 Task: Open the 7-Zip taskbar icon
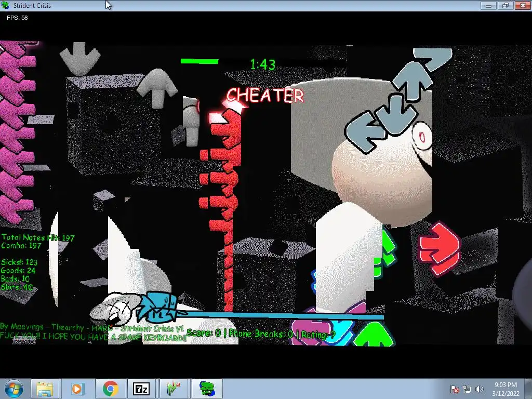click(x=141, y=389)
